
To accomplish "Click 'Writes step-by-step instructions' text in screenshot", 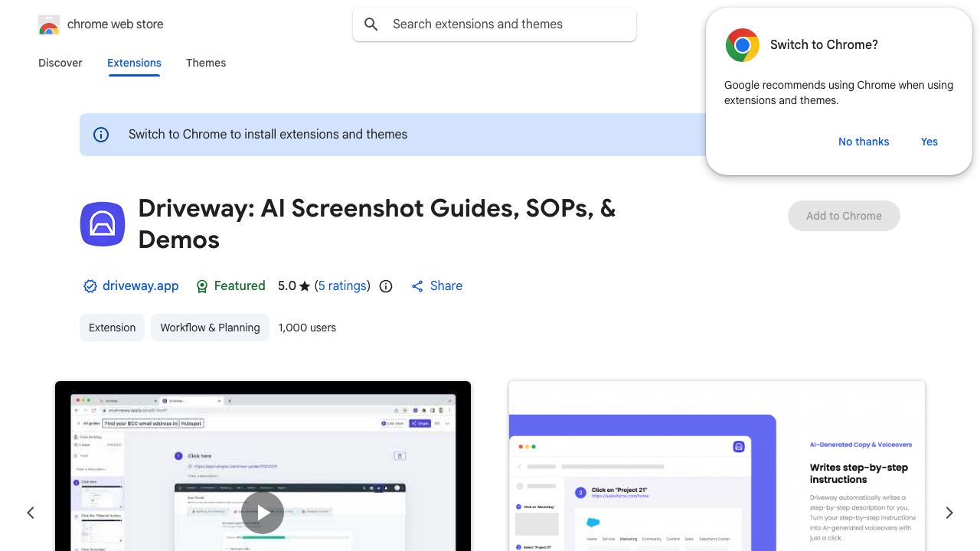I will pyautogui.click(x=859, y=474).
